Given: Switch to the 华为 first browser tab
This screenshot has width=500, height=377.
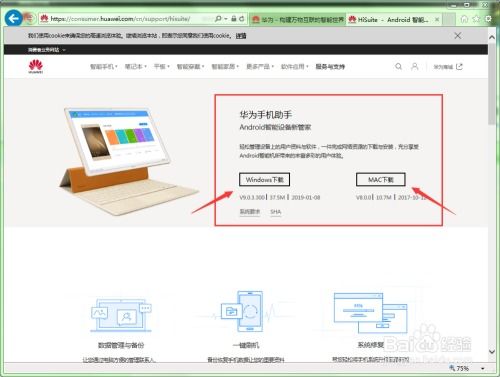Looking at the screenshot, I should [298, 19].
